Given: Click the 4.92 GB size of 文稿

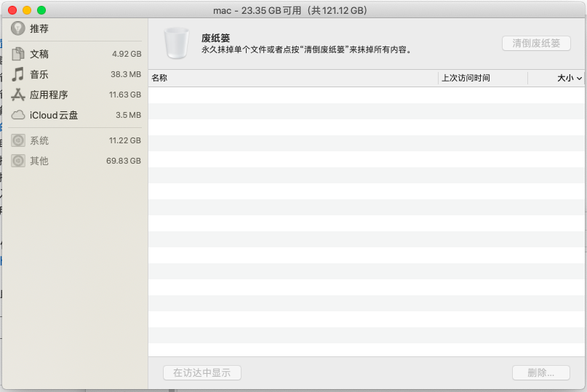Looking at the screenshot, I should 127,54.
